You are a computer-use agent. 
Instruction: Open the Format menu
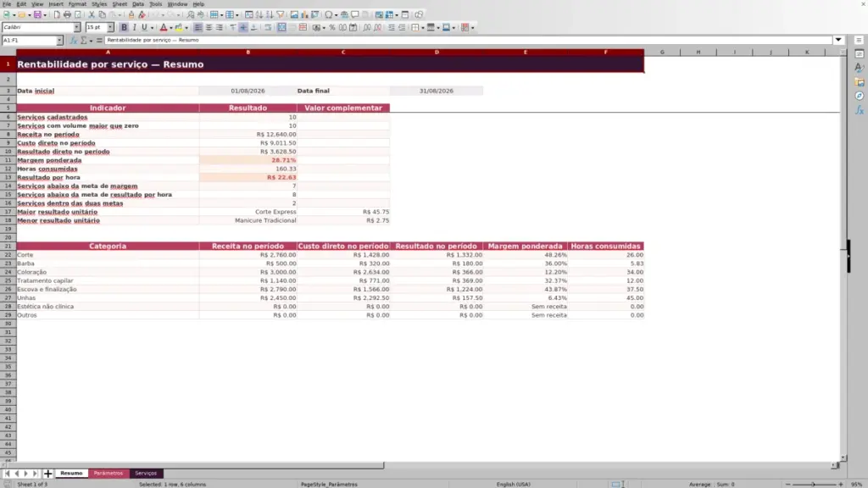point(77,4)
